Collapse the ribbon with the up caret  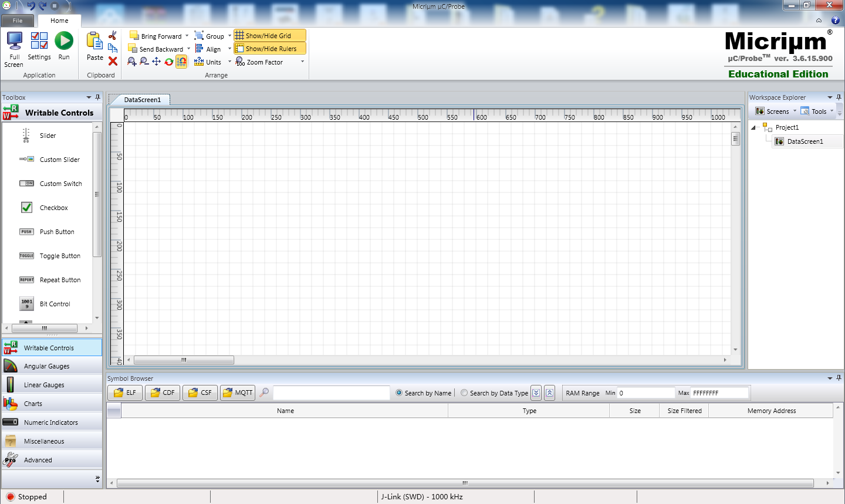(819, 20)
